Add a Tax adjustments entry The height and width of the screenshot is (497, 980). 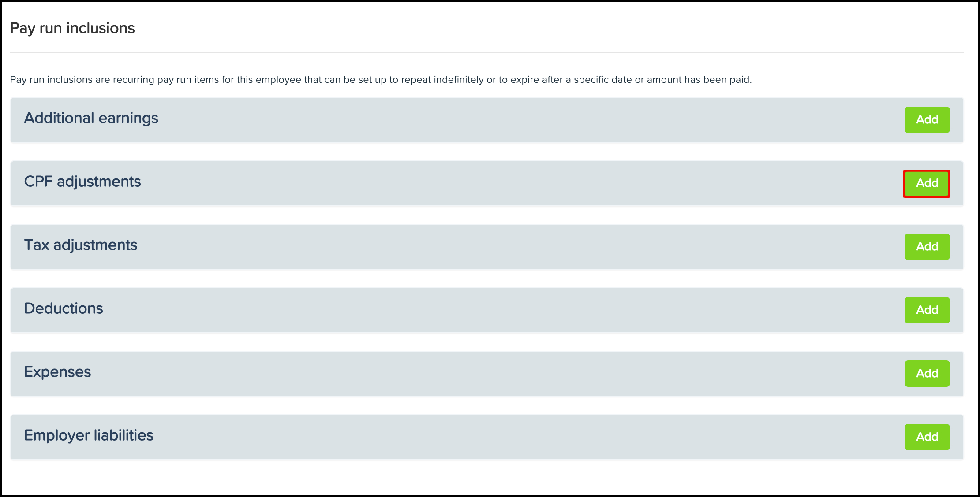point(927,247)
